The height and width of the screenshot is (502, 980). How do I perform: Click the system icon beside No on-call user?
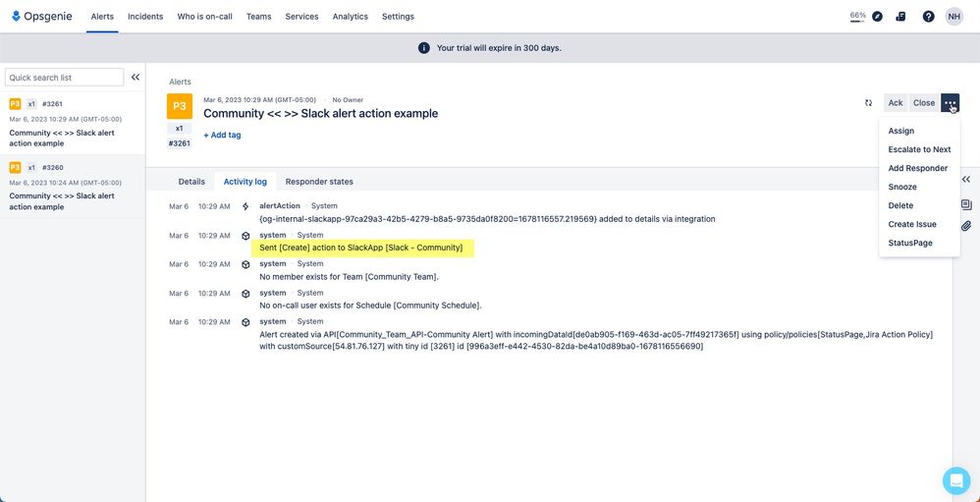pyautogui.click(x=245, y=293)
